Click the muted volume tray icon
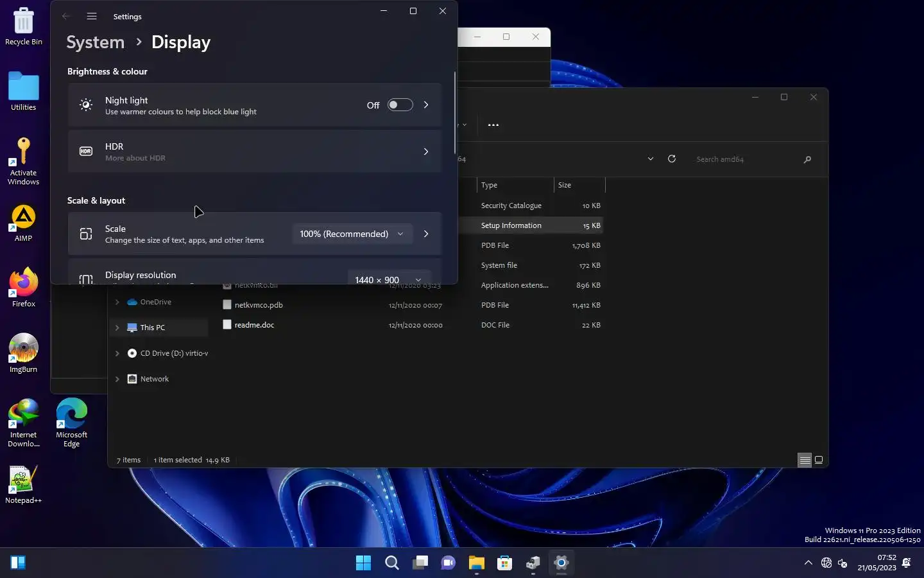Image resolution: width=924 pixels, height=578 pixels. coord(843,563)
